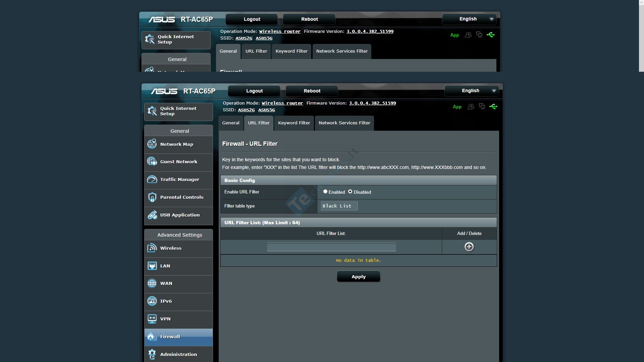Switch to URL Filter tab in upper window

(x=256, y=51)
